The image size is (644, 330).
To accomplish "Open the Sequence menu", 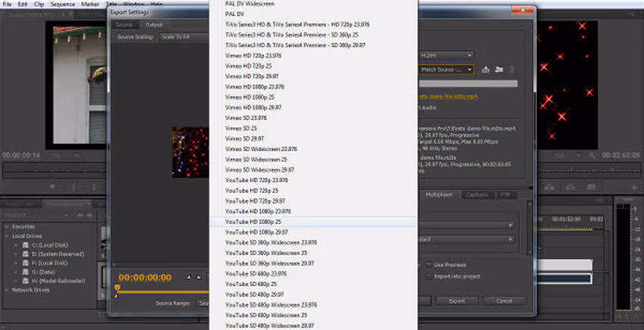I will [62, 4].
